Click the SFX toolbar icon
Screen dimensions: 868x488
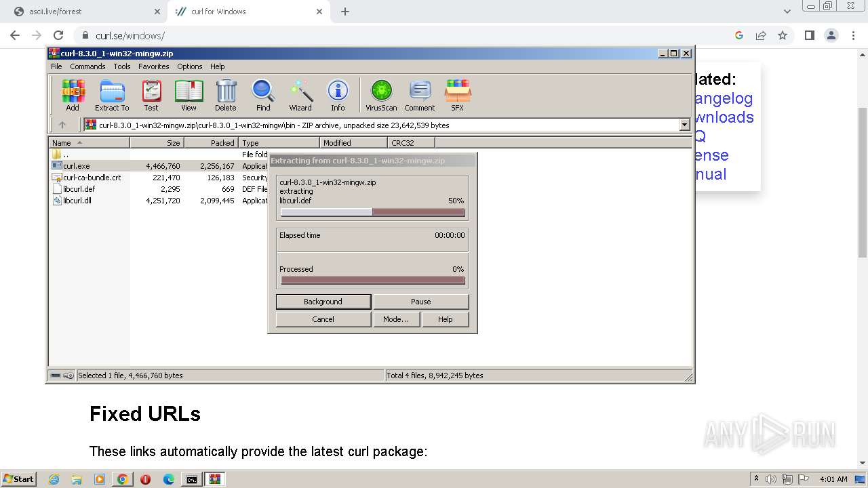point(458,95)
